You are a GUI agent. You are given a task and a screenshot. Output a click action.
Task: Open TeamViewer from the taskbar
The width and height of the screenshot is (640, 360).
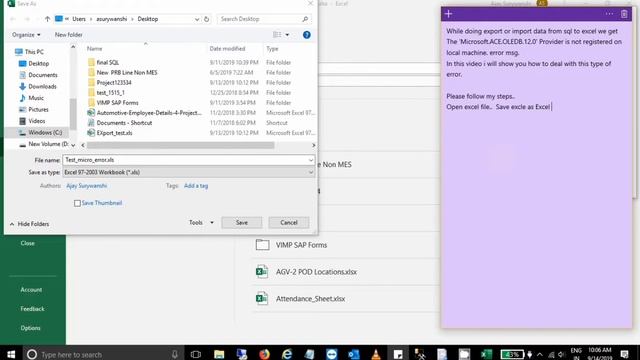(331, 354)
